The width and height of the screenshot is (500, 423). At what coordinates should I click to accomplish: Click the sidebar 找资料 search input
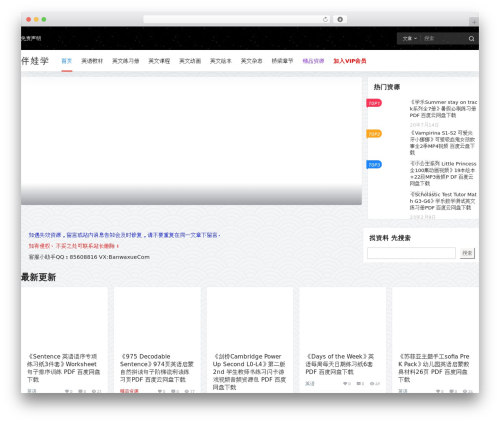click(x=411, y=253)
